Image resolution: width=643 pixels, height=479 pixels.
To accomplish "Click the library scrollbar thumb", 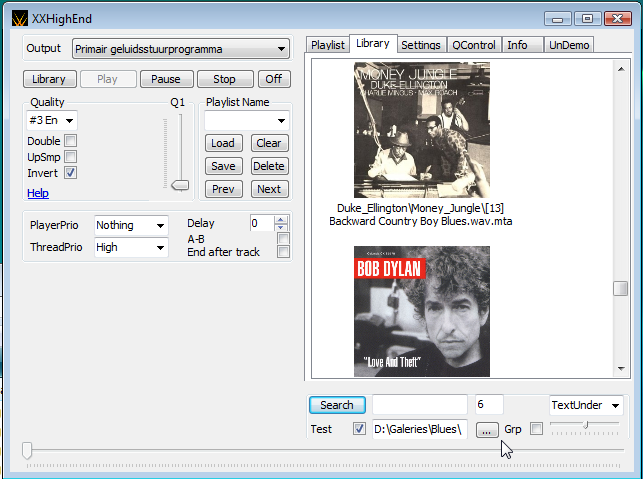I will [x=621, y=288].
